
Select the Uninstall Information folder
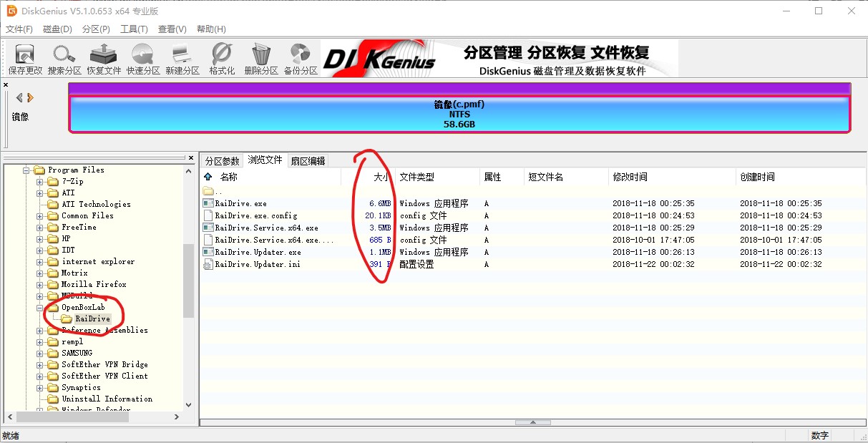107,399
